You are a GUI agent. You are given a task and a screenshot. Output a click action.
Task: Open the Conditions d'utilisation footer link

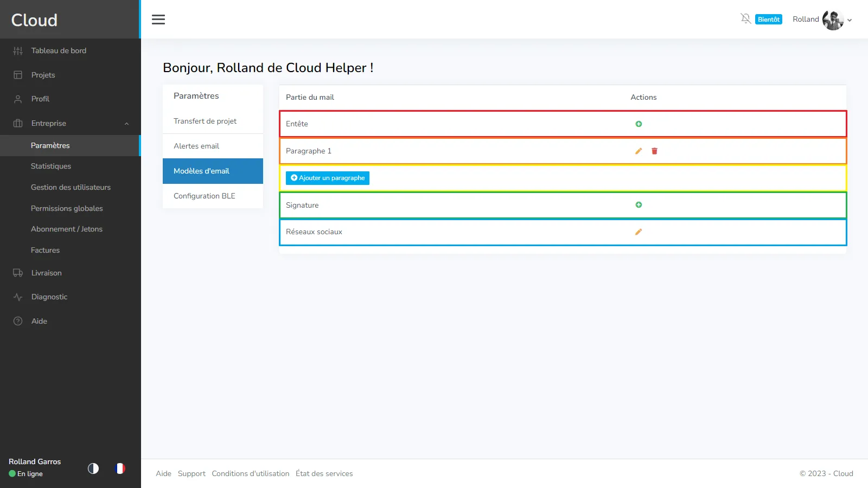(250, 473)
